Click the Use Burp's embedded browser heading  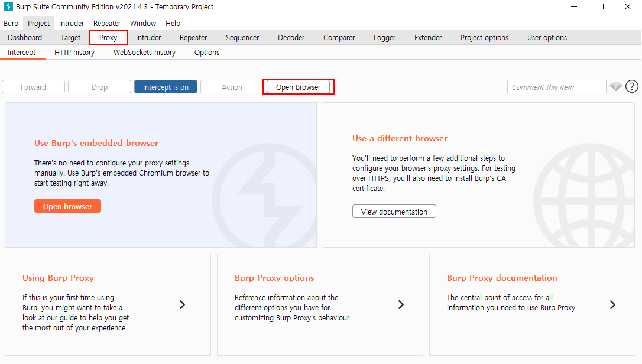point(96,144)
